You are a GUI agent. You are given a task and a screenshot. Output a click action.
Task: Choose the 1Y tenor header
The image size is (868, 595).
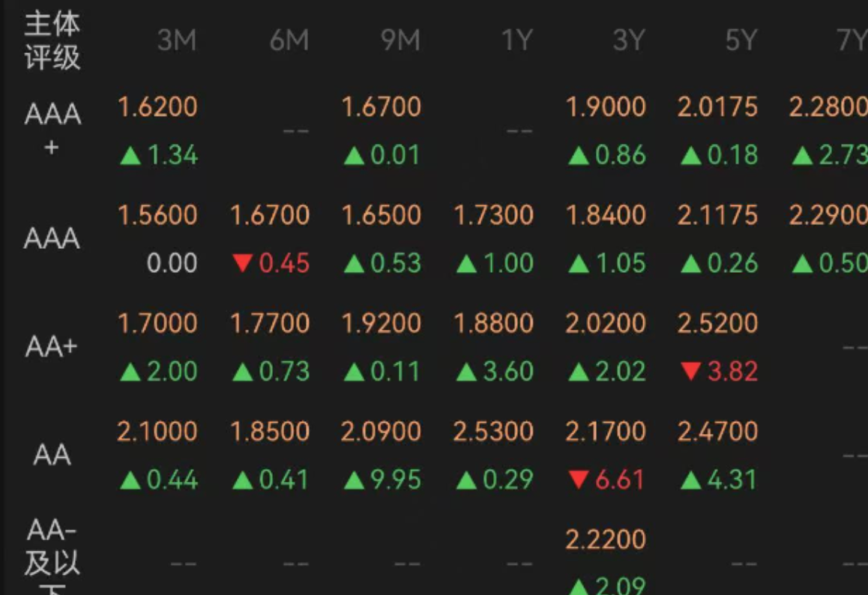pos(517,40)
